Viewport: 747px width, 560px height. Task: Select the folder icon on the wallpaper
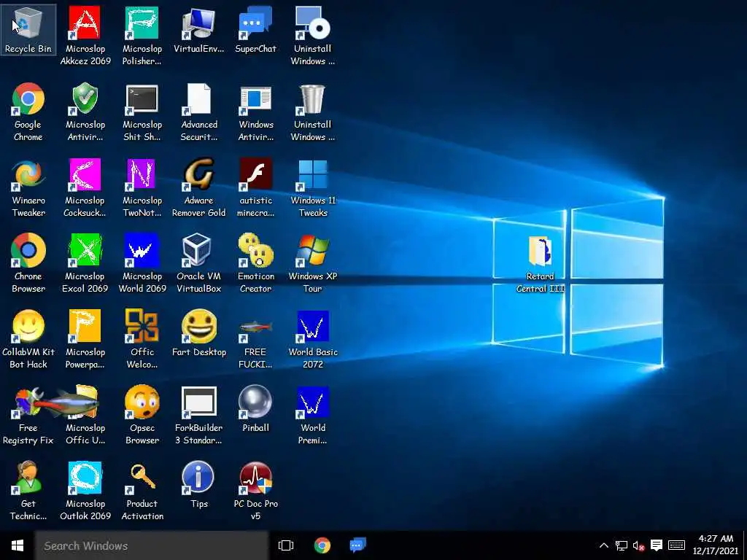pos(541,263)
